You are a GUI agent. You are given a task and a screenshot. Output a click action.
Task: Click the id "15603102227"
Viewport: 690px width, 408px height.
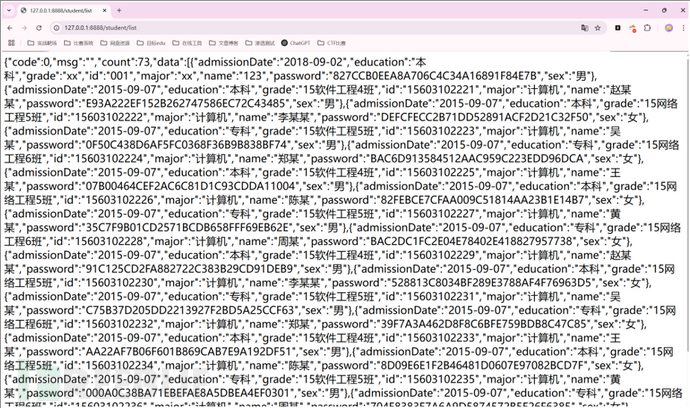tap(443, 214)
